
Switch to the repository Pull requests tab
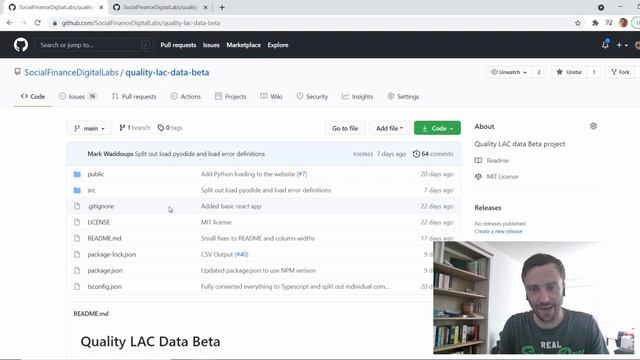[x=134, y=96]
